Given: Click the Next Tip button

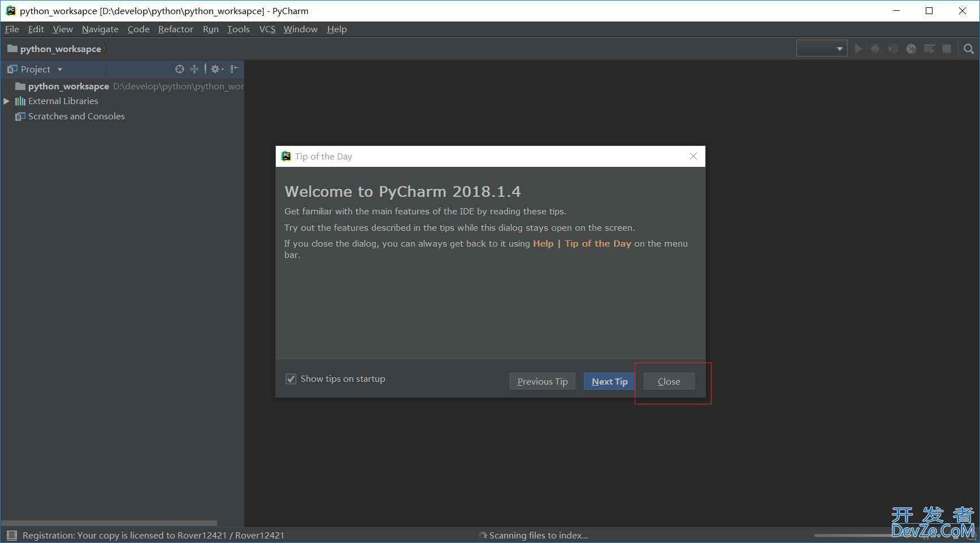Looking at the screenshot, I should (609, 381).
